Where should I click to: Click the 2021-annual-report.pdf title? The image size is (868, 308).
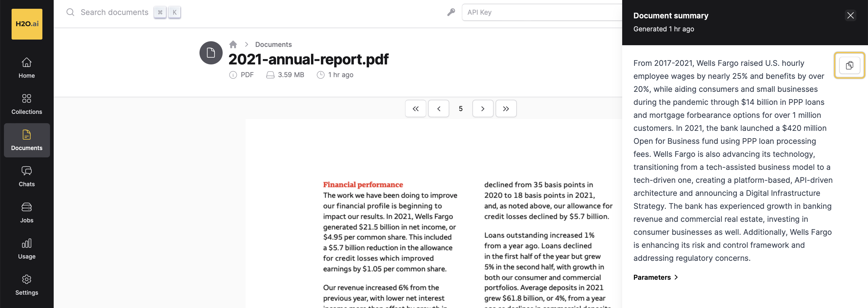[308, 59]
